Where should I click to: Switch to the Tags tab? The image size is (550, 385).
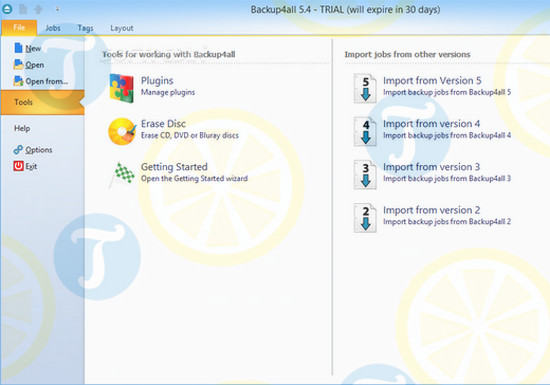pos(85,28)
